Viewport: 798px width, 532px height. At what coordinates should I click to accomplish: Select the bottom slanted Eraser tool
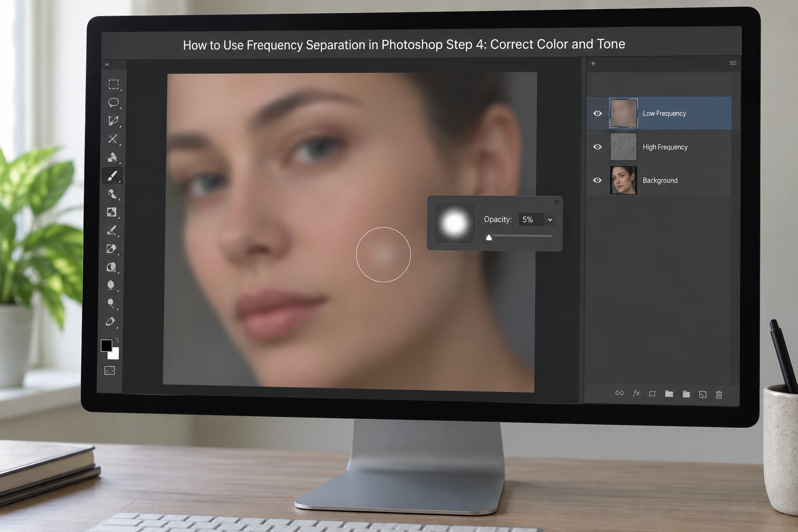110,322
